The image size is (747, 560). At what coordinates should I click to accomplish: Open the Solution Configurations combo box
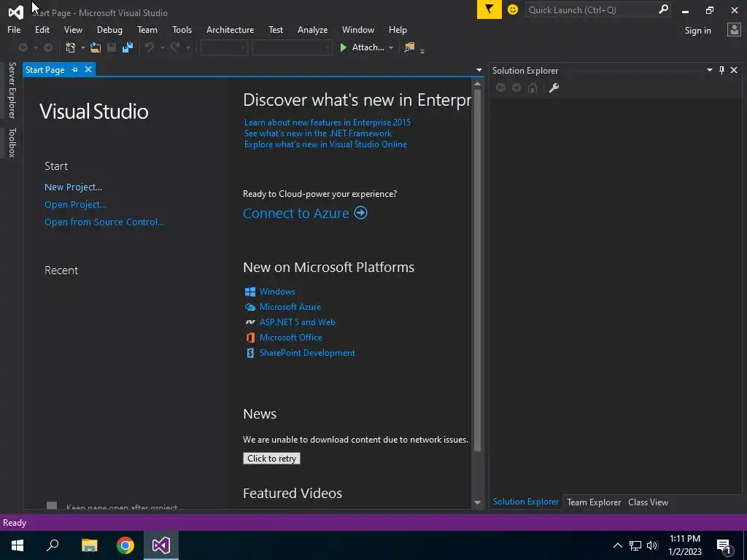(x=224, y=47)
